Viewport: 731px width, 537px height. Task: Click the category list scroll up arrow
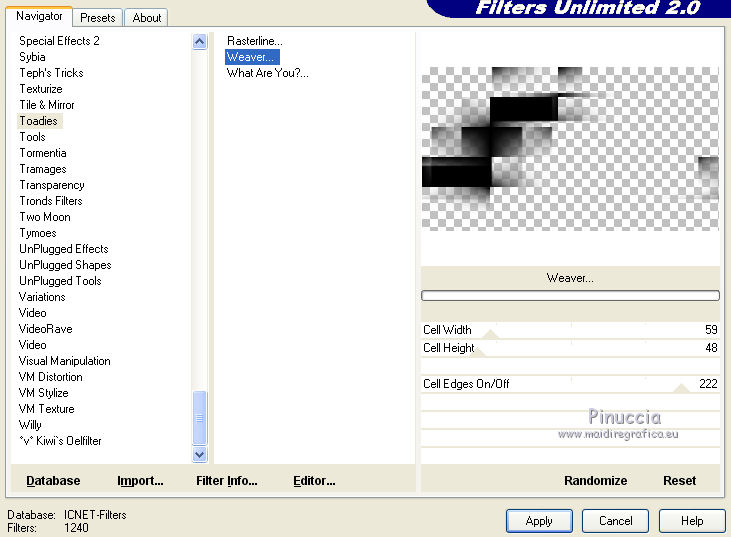click(200, 42)
